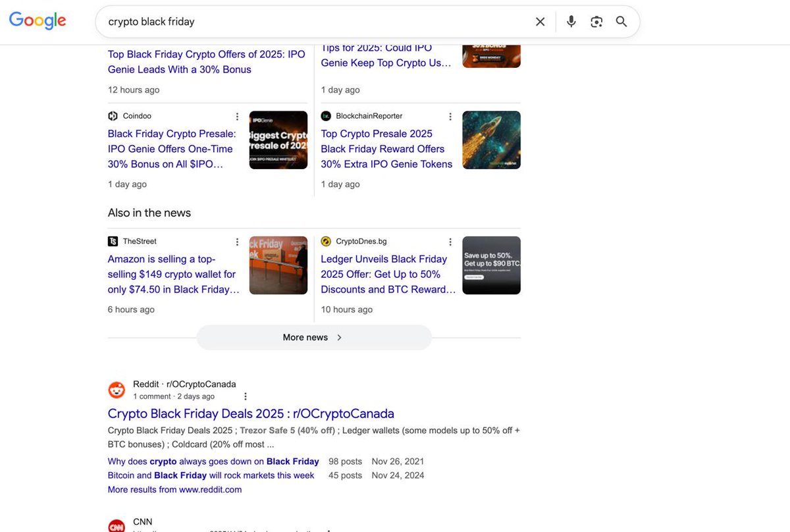Click the 6 hours ago timestamp
The height and width of the screenshot is (532, 790).
pyautogui.click(x=131, y=309)
